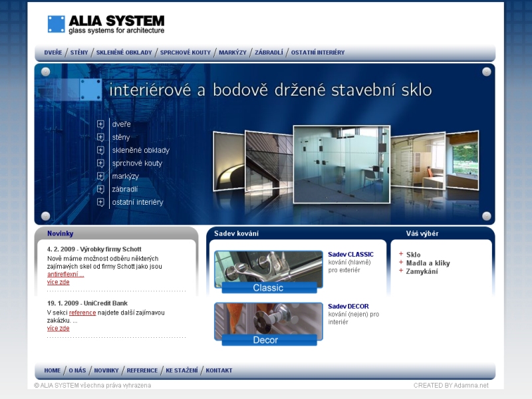Click the ALIA SYSTEM blue square logo
The width and height of the screenshot is (532, 399).
(x=56, y=24)
